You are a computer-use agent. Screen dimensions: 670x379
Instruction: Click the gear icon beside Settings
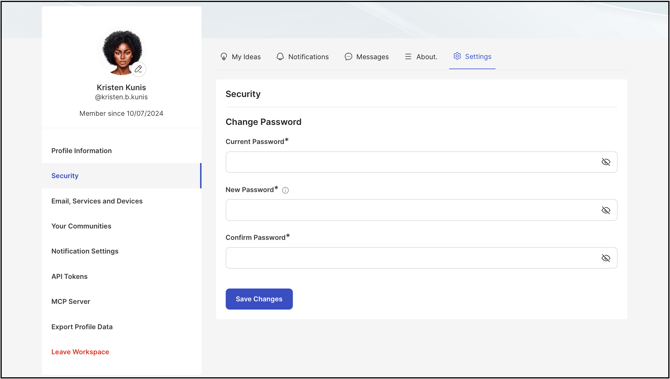click(457, 56)
